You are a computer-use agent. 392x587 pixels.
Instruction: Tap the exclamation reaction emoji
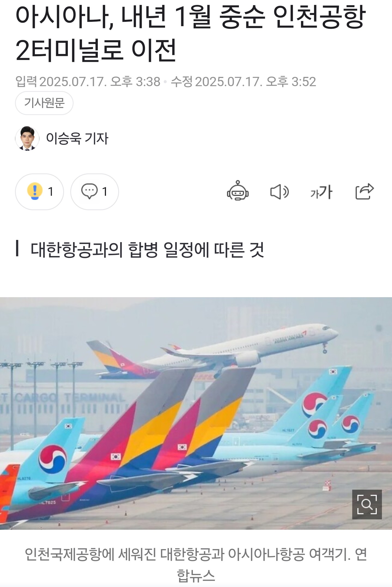[x=35, y=191]
